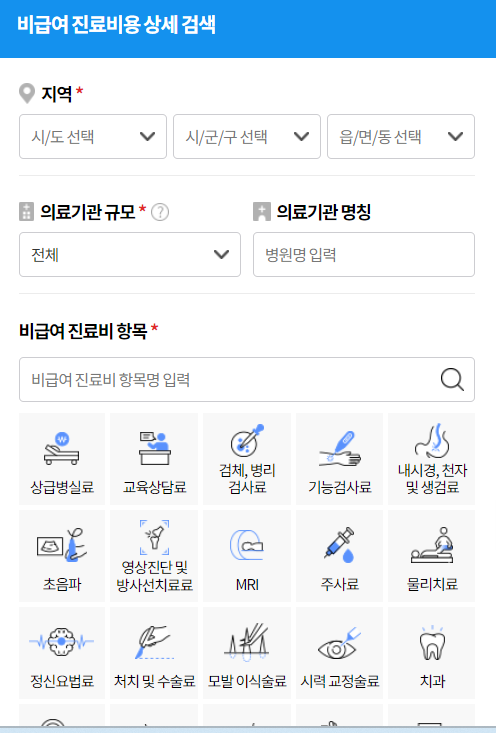Select the 초음파 category icon
The height and width of the screenshot is (733, 496).
pyautogui.click(x=62, y=556)
